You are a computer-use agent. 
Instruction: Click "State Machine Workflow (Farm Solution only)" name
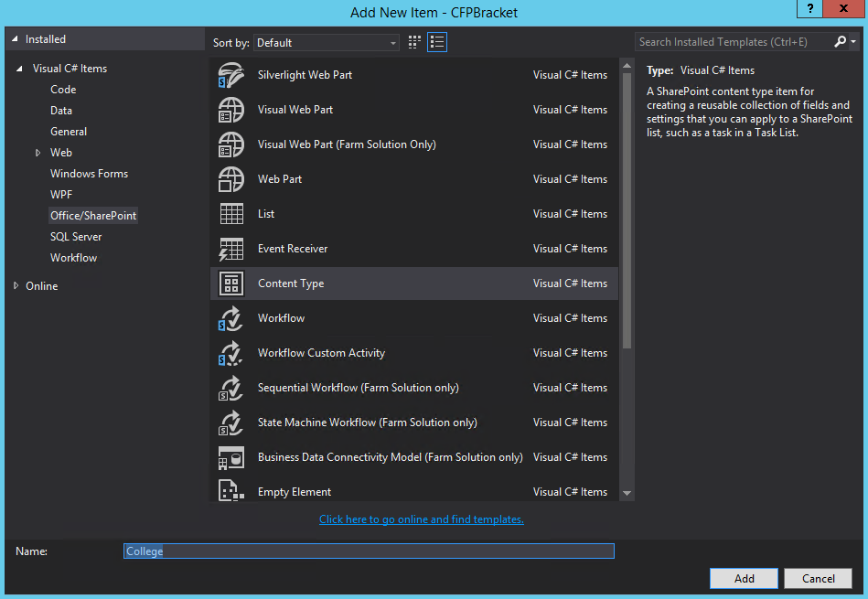(x=367, y=423)
